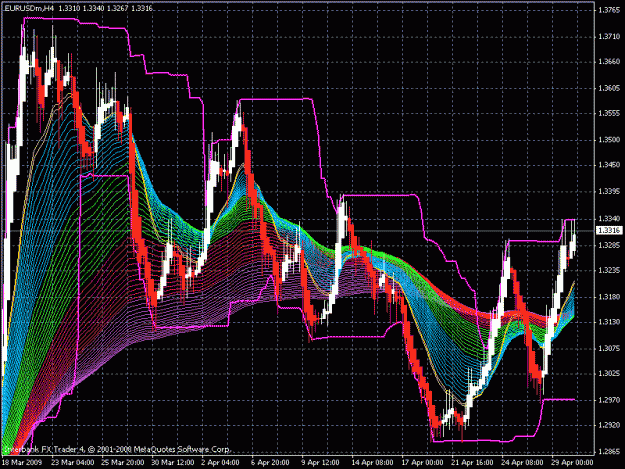Click the 1.3660 price axis label
The height and width of the screenshot is (469, 625).
pyautogui.click(x=609, y=62)
